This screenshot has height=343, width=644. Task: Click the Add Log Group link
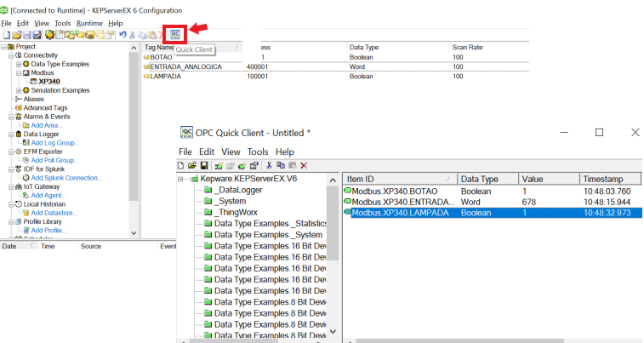click(55, 142)
